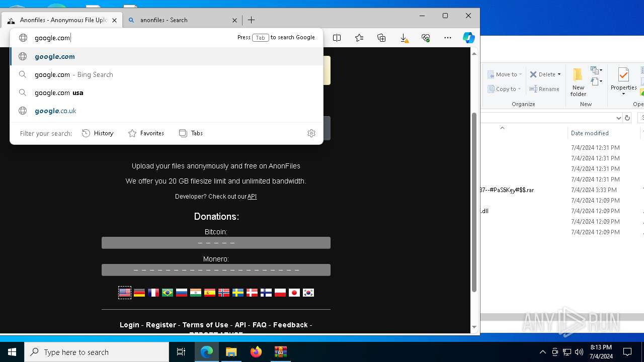Click New folder in Explorer ribbon
This screenshot has width=644, height=362.
[578, 82]
